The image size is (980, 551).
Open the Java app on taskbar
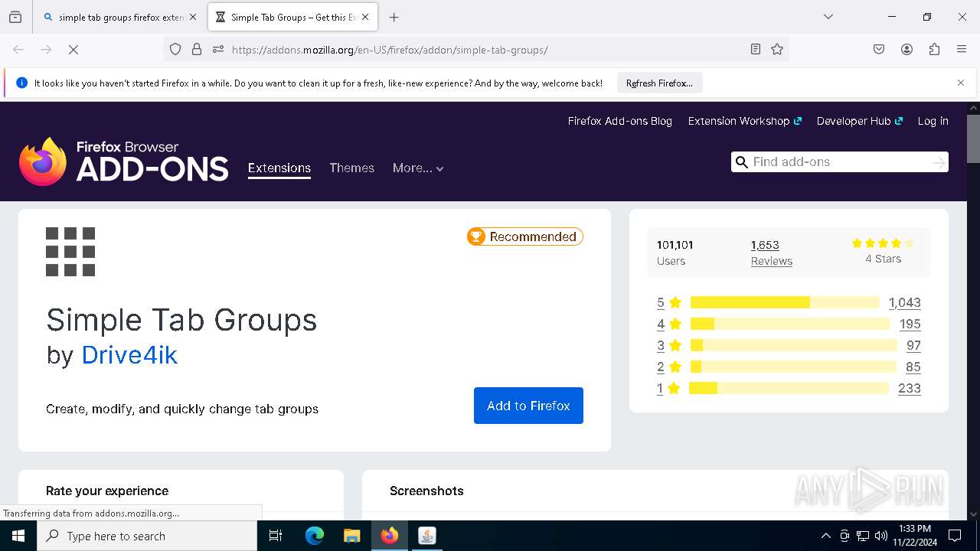tap(427, 536)
